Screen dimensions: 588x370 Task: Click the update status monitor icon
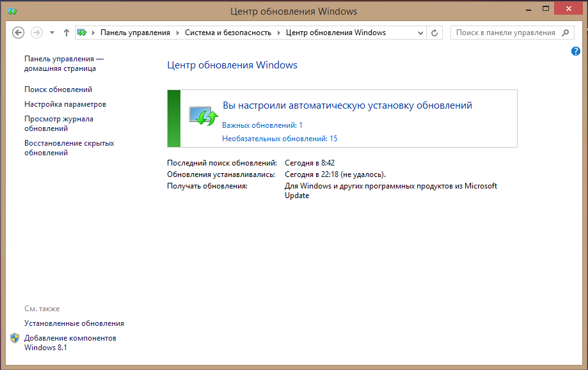pyautogui.click(x=203, y=116)
